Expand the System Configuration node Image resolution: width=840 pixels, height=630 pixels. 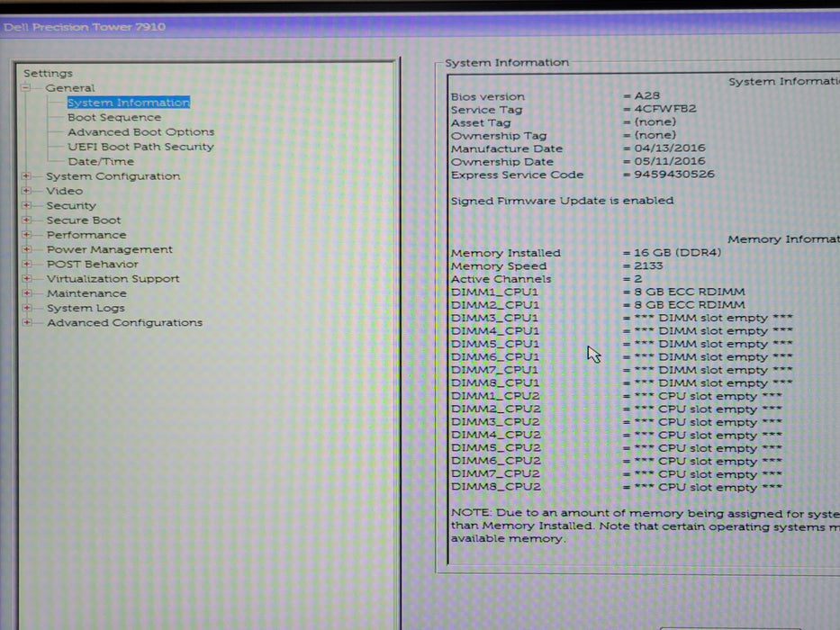pos(26,175)
